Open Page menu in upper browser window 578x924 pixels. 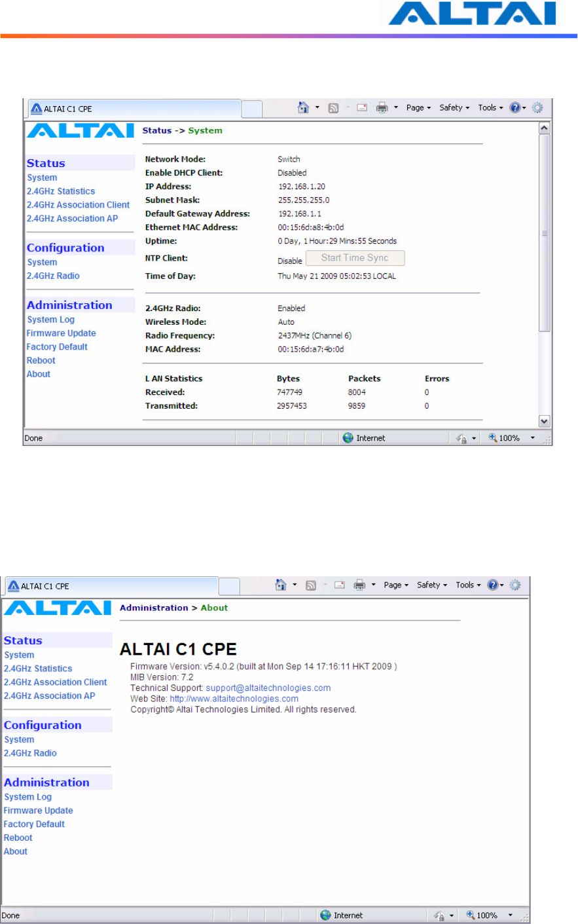(x=418, y=107)
